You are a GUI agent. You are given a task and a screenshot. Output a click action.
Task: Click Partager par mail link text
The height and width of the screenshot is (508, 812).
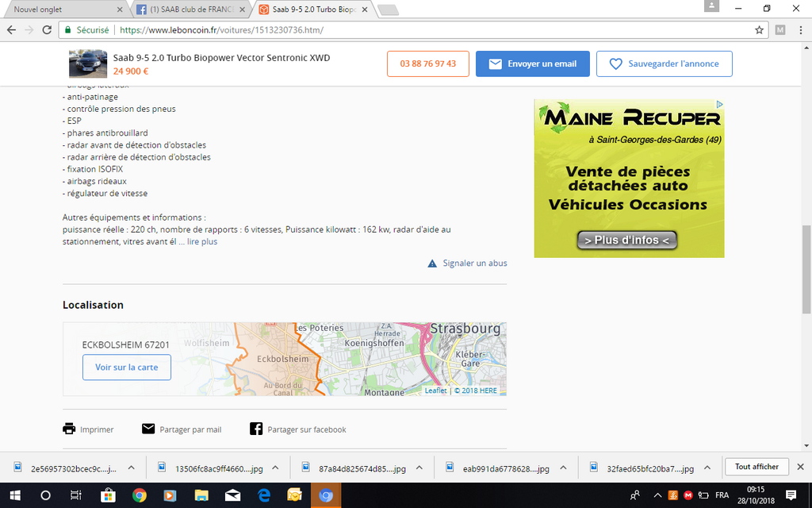click(x=190, y=429)
